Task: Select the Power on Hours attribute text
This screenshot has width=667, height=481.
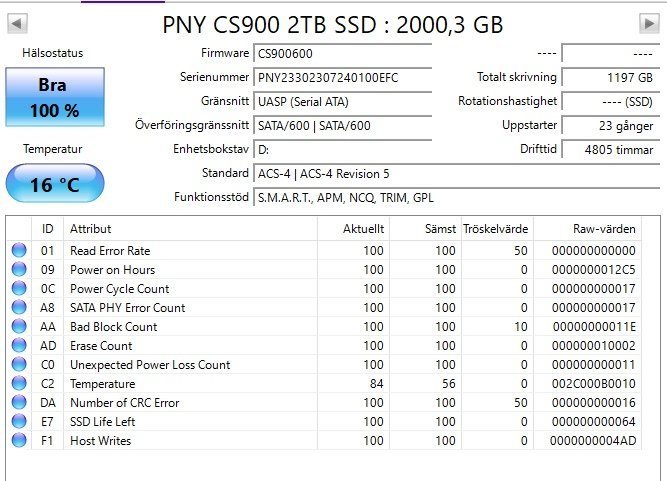Action: tap(112, 270)
